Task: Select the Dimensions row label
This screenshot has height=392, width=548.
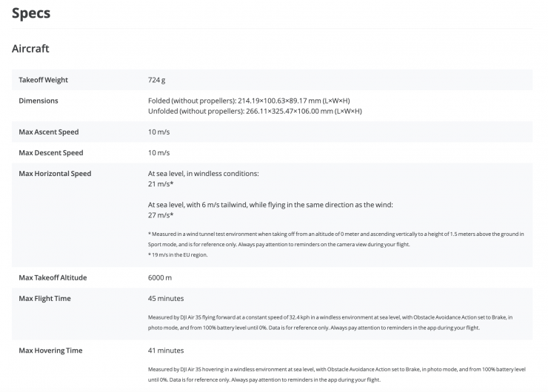Action: tap(39, 101)
